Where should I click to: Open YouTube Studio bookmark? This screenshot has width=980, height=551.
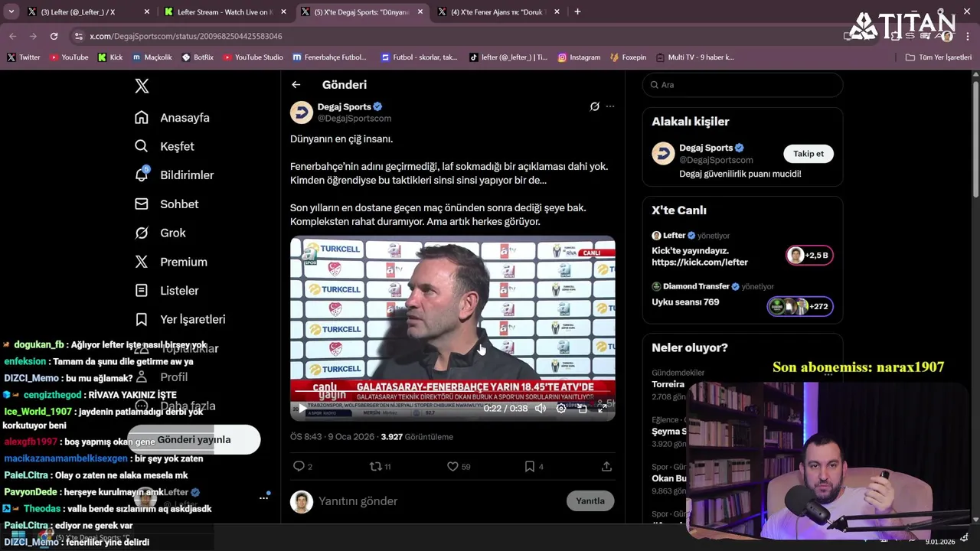[253, 57]
